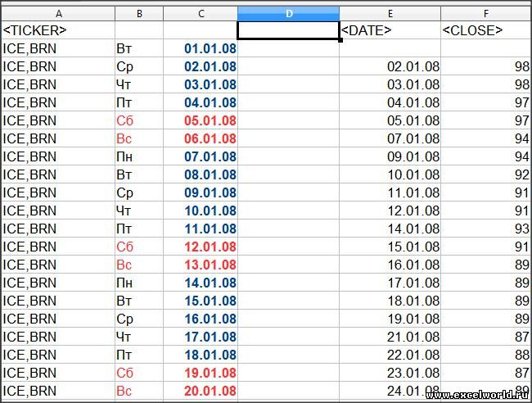Select cell 16.01.08 in column C
The image size is (532, 403).
click(201, 318)
